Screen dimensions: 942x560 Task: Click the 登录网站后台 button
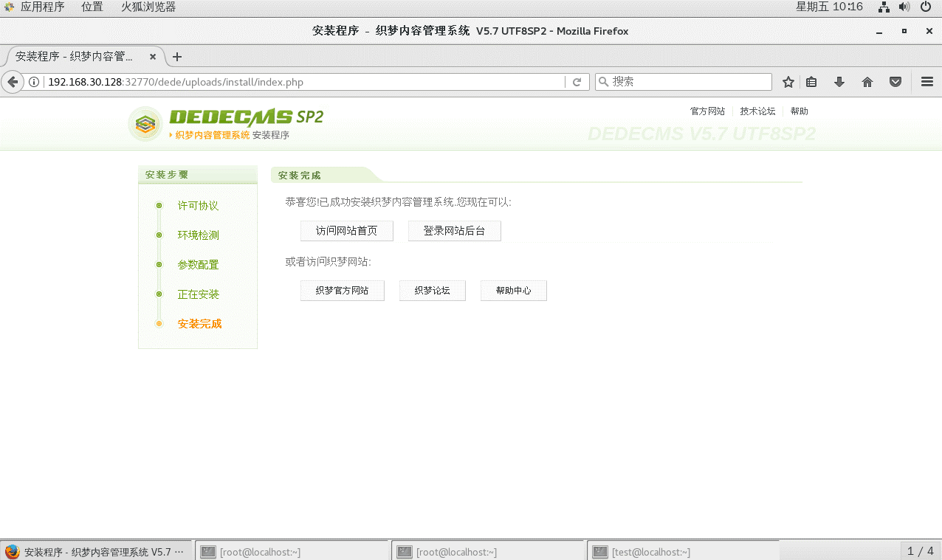tap(455, 231)
